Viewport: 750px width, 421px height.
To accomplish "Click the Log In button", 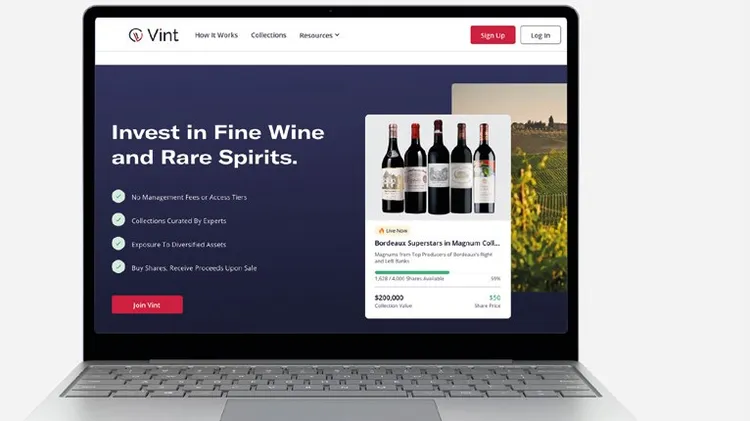I will pos(540,35).
